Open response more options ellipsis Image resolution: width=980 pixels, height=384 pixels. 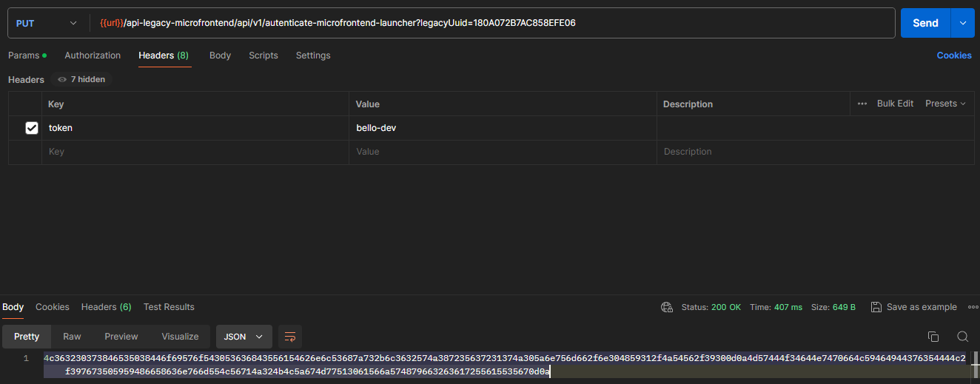[x=970, y=307]
